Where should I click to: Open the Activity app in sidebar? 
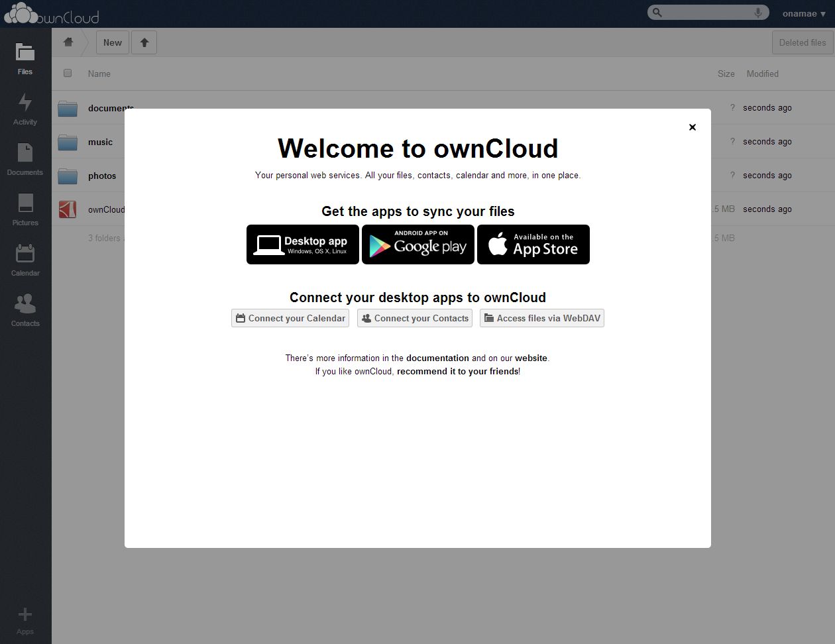click(25, 109)
